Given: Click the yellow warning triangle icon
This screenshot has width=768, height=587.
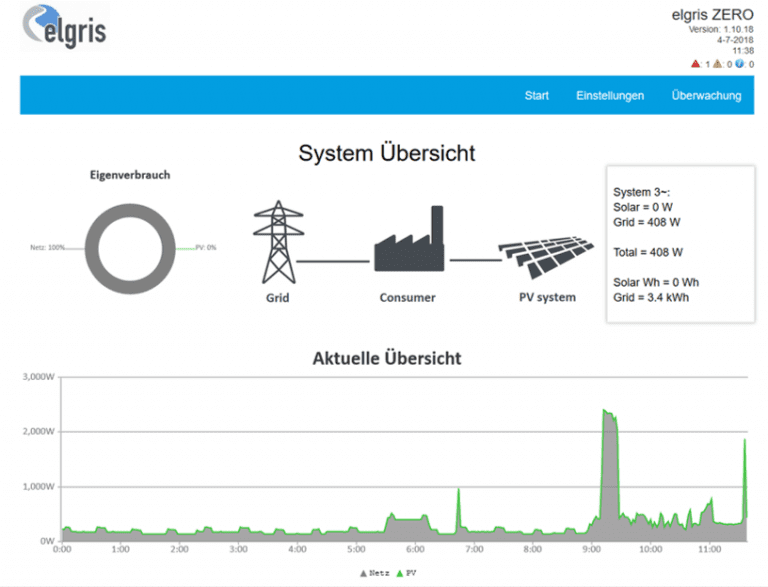Looking at the screenshot, I should click(x=718, y=64).
